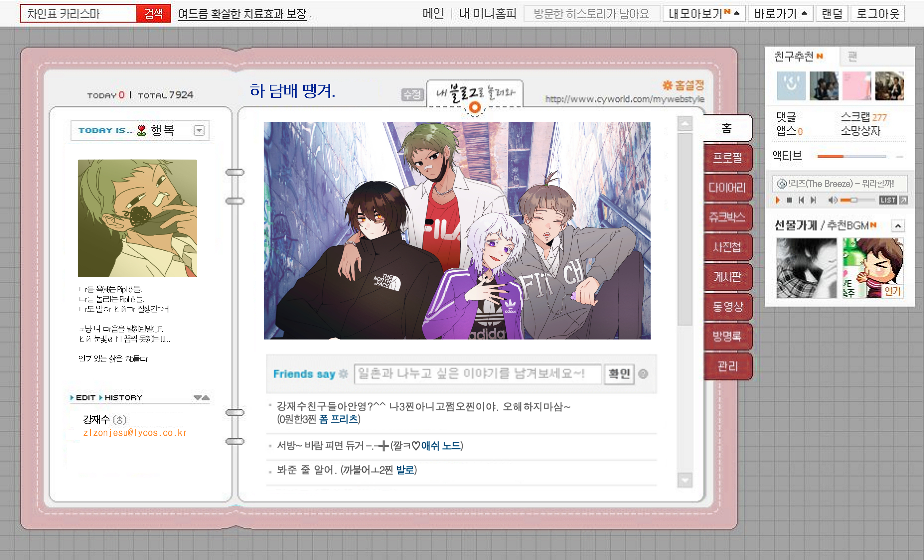
Task: Open the BGM LIST
Action: point(888,200)
